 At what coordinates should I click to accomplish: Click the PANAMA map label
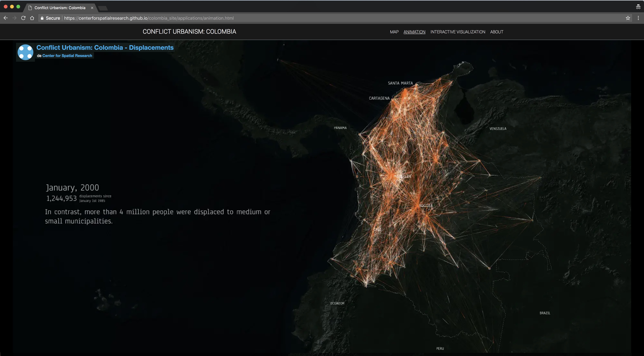(340, 128)
